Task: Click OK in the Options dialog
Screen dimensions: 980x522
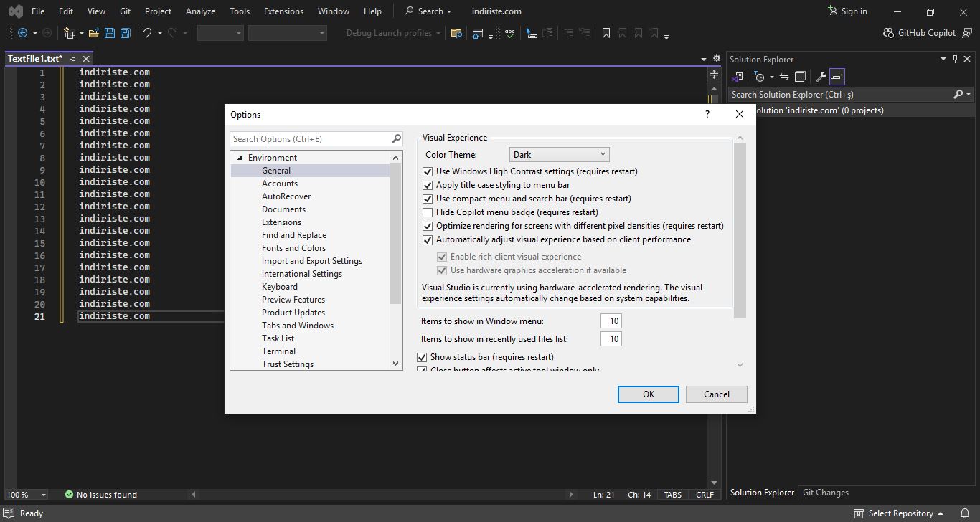Action: click(649, 394)
